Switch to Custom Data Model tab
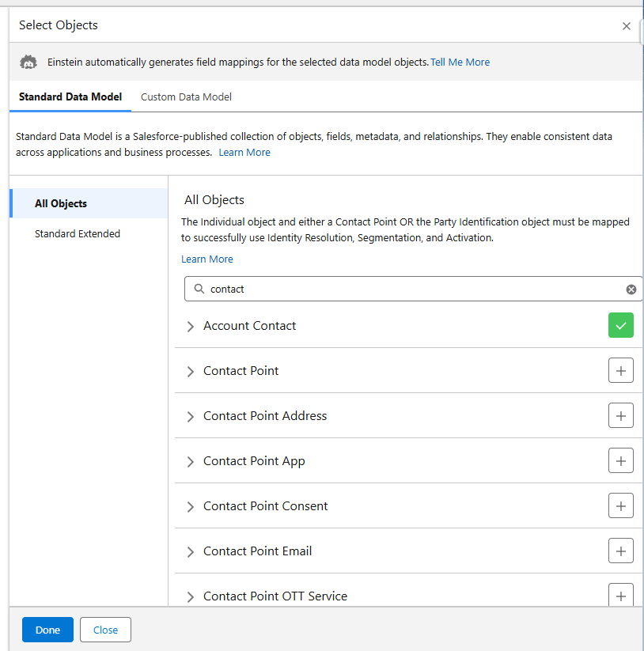 tap(186, 97)
